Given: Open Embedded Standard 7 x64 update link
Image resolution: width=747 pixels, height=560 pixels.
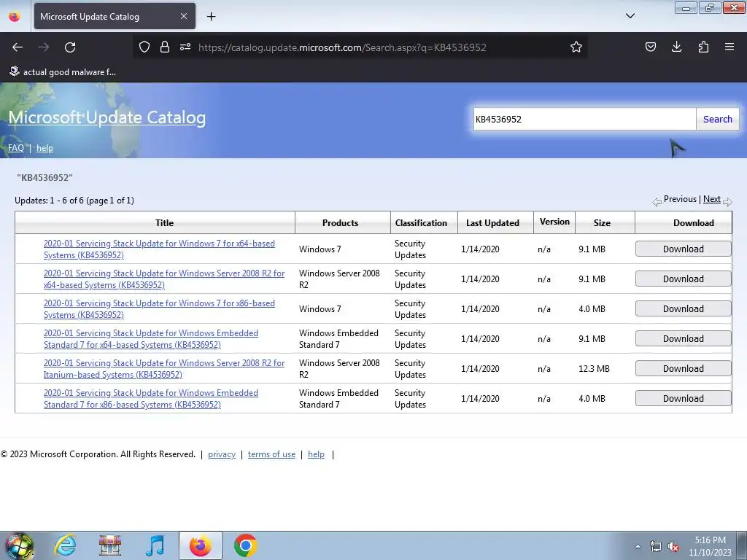Looking at the screenshot, I should pyautogui.click(x=150, y=339).
